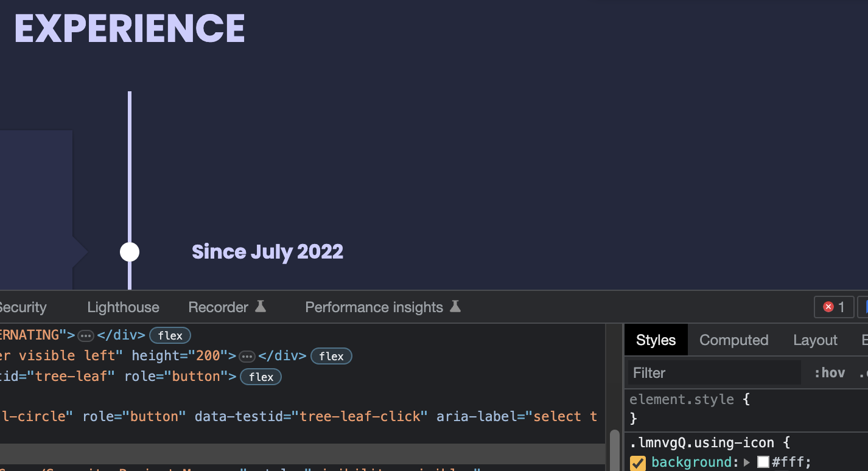This screenshot has height=471, width=868.
Task: Switch to the Computed tab
Action: (x=733, y=340)
